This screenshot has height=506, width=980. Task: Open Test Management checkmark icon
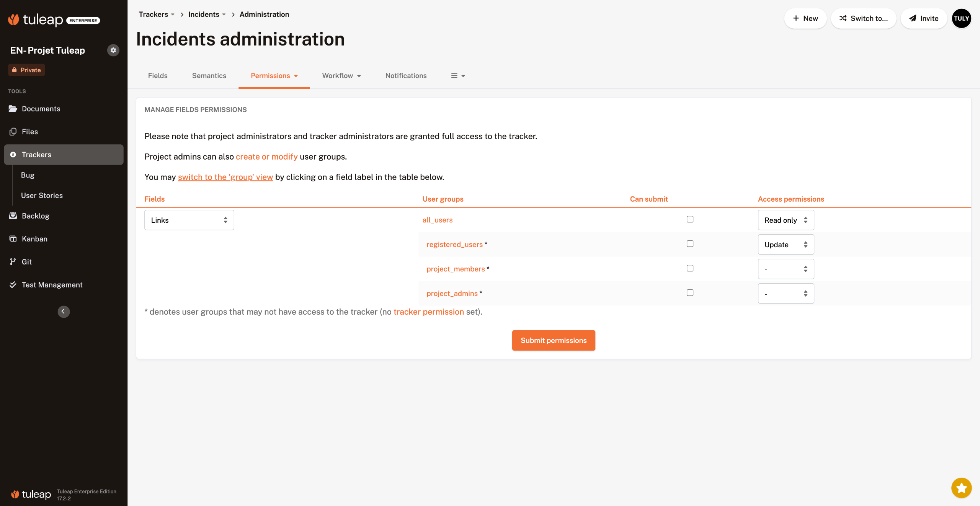13,285
